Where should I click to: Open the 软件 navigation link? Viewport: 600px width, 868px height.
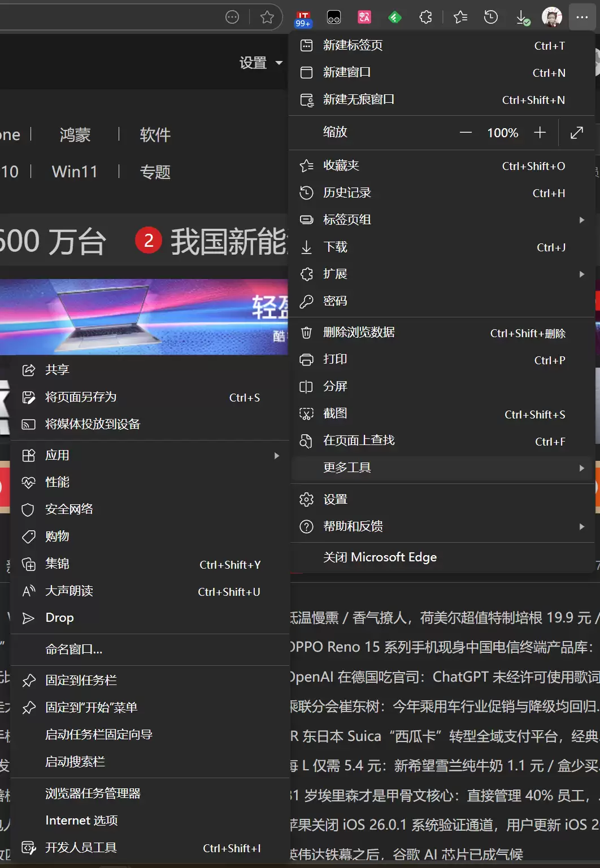(155, 134)
